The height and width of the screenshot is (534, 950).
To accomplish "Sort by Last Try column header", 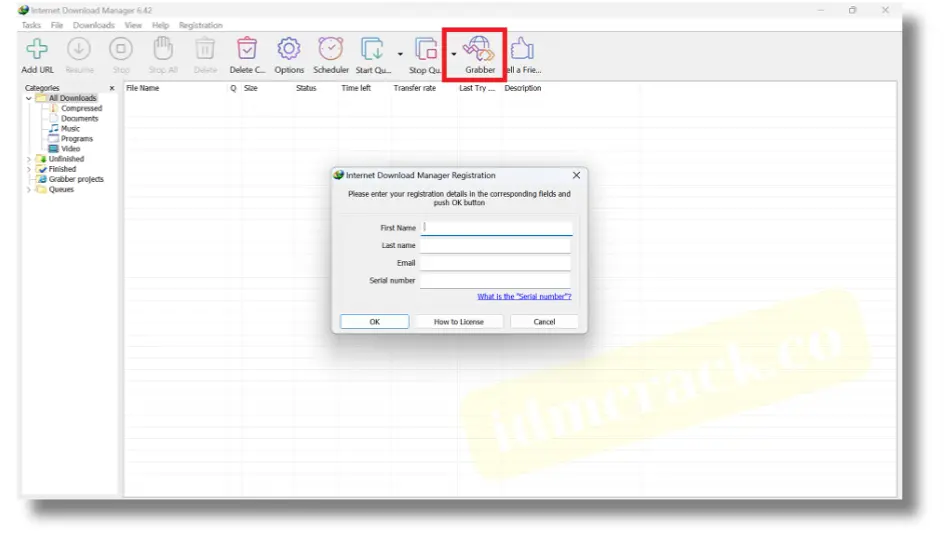I will point(477,88).
